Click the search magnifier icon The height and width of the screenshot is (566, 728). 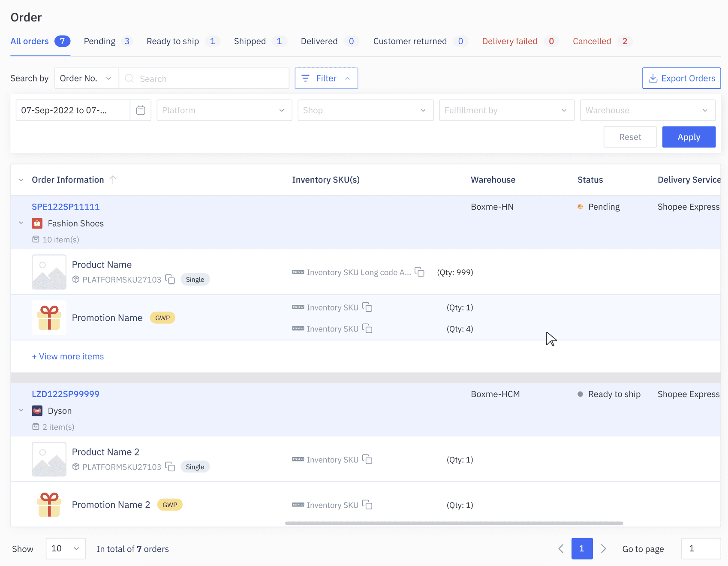click(129, 78)
